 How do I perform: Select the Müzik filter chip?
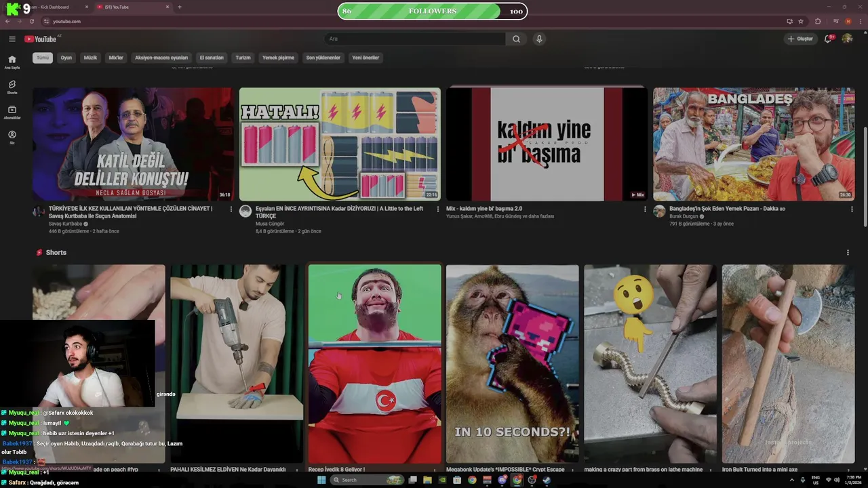(90, 58)
